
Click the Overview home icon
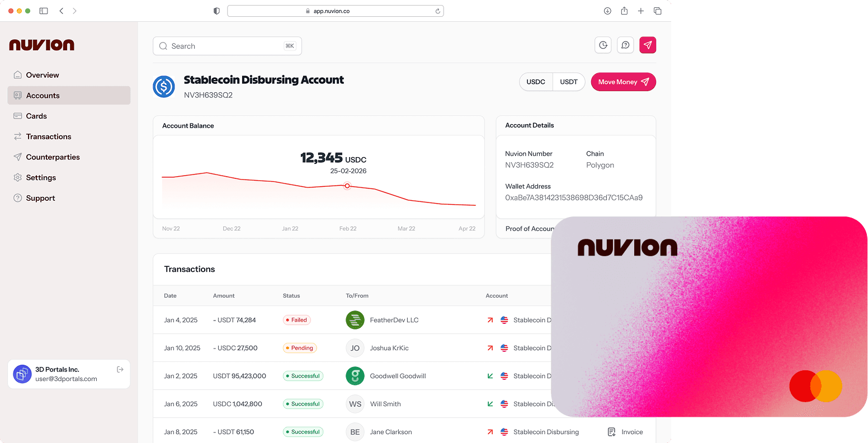pyautogui.click(x=18, y=75)
